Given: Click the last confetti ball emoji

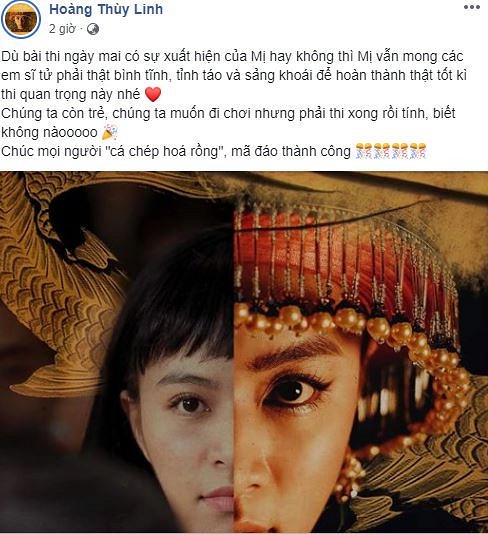Looking at the screenshot, I should point(418,151).
